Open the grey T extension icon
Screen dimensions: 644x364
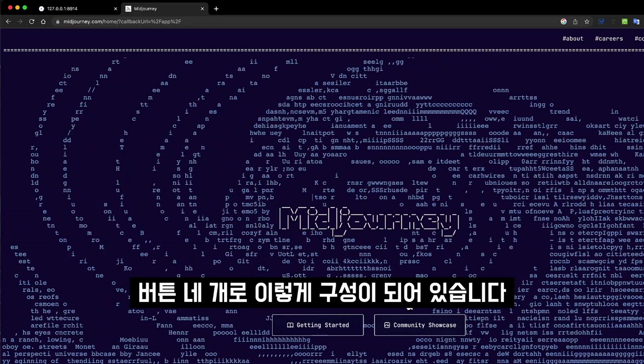[613, 22]
